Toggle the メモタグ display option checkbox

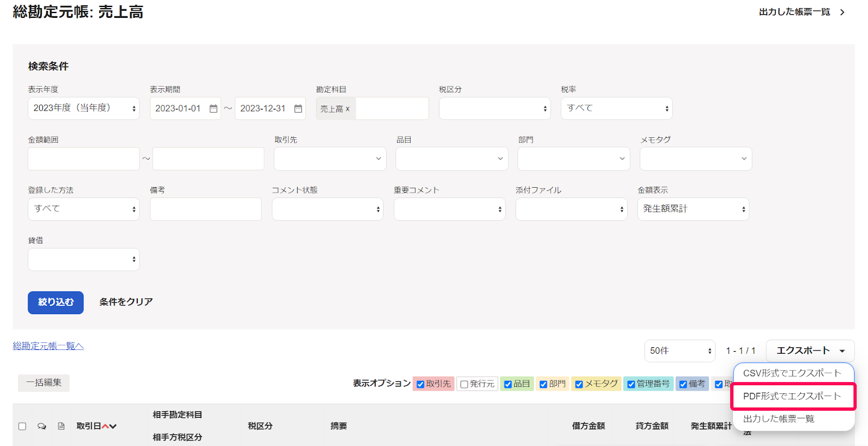click(x=579, y=384)
